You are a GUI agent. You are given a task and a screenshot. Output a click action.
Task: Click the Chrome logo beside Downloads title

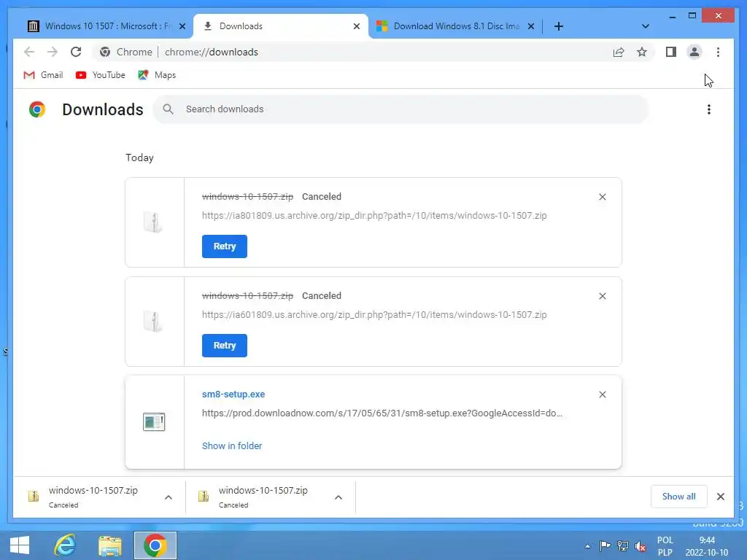37,109
